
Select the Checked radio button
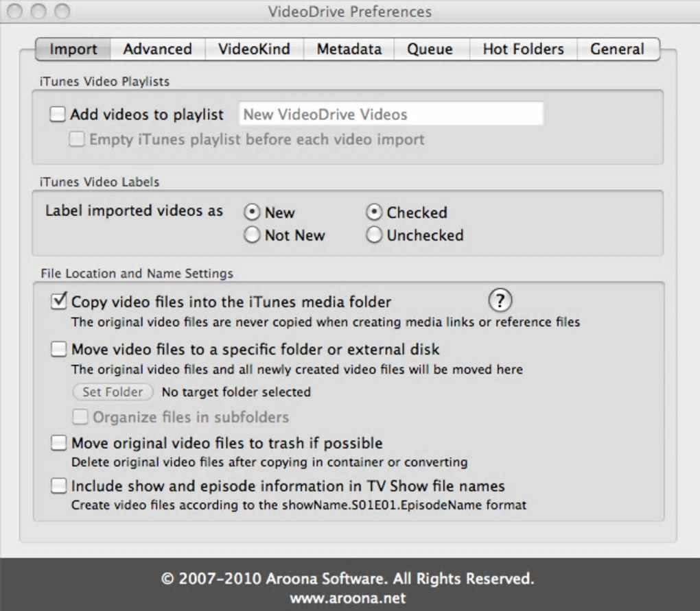click(x=374, y=213)
